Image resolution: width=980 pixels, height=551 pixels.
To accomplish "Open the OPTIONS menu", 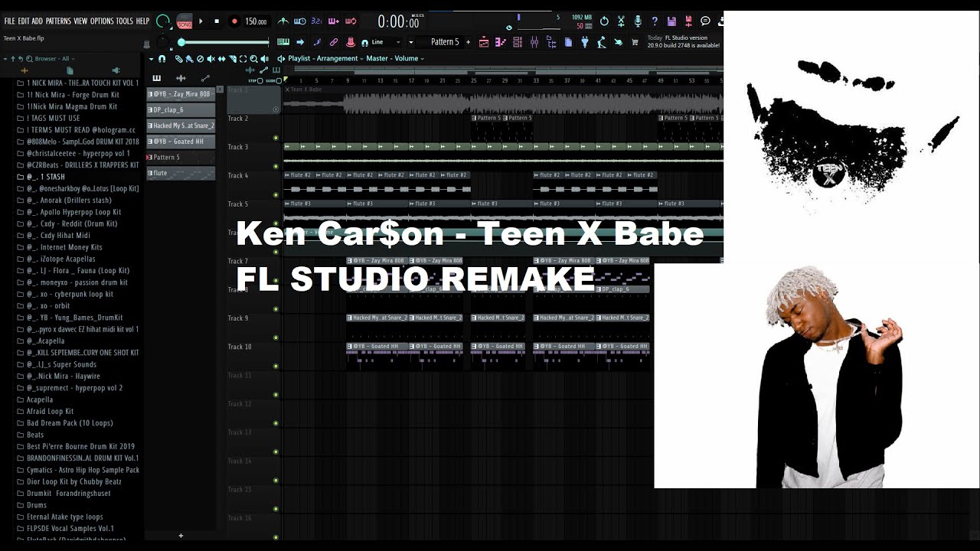I will pyautogui.click(x=102, y=21).
